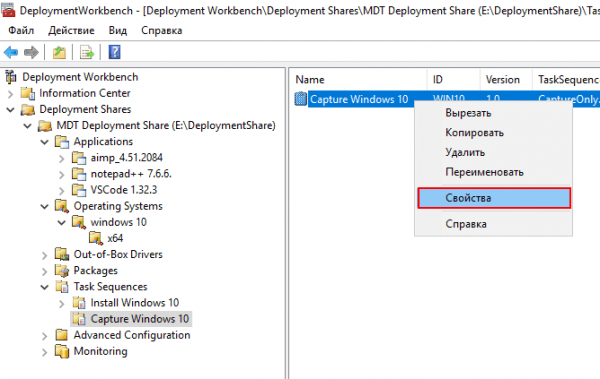Screen dimensions: 600x379
Task: Collapse the Task Sequences node
Action: coord(45,287)
